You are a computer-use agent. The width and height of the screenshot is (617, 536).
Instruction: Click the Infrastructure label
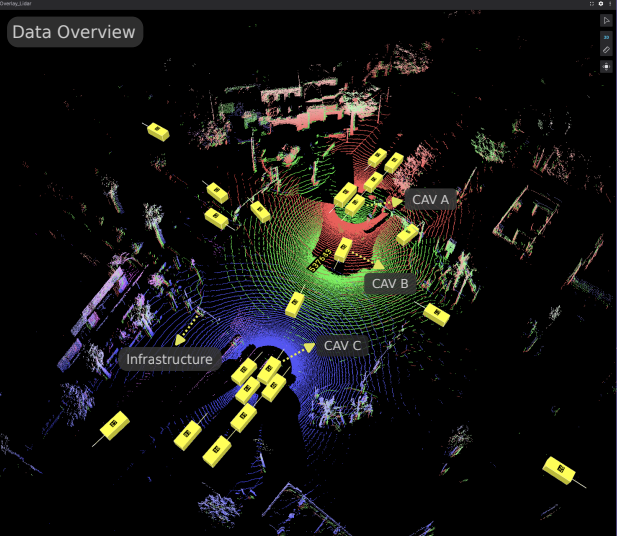click(x=169, y=359)
